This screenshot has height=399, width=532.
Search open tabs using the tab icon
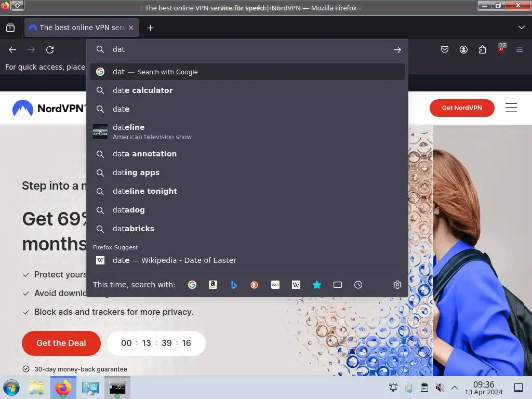point(338,285)
